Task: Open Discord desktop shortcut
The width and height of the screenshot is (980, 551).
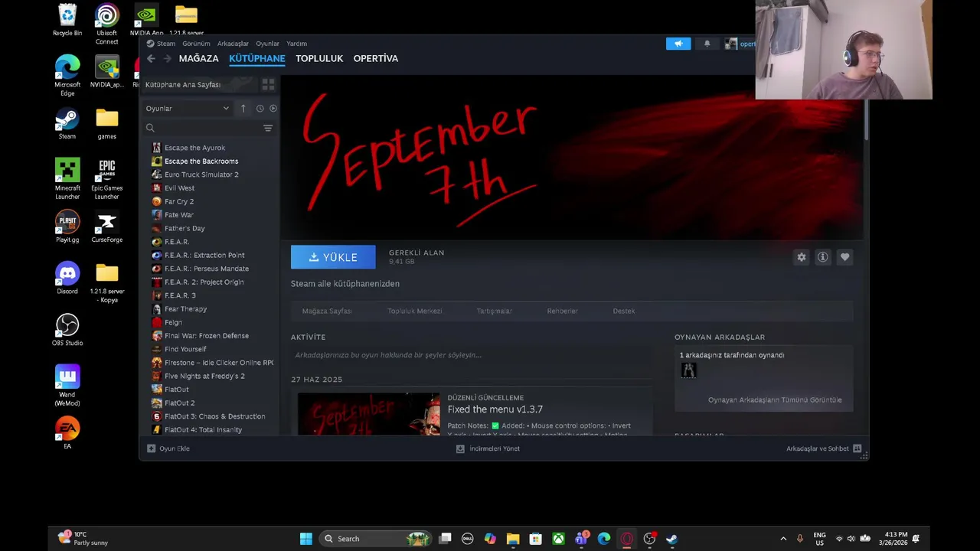Action: coord(67,279)
